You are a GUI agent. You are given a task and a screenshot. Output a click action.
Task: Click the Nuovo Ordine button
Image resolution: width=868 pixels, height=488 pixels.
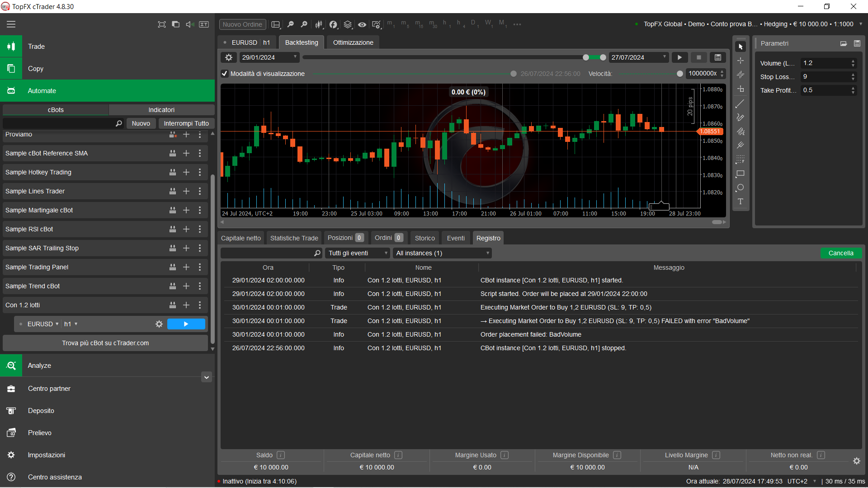point(242,24)
